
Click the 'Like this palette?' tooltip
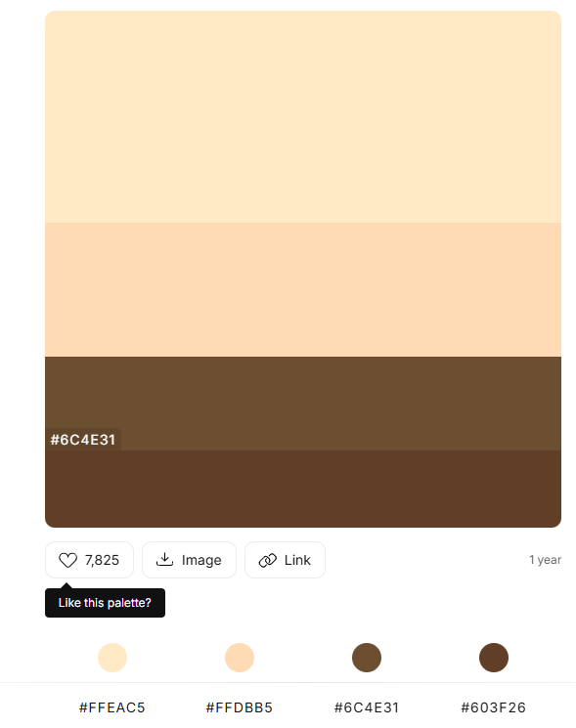pyautogui.click(x=105, y=603)
